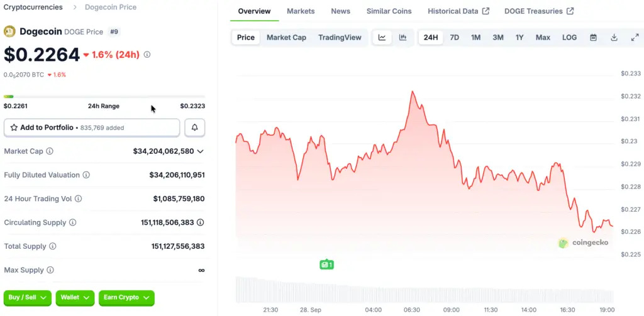This screenshot has width=644, height=316.
Task: Open the Buy / Sell dropdown
Action: (28, 297)
